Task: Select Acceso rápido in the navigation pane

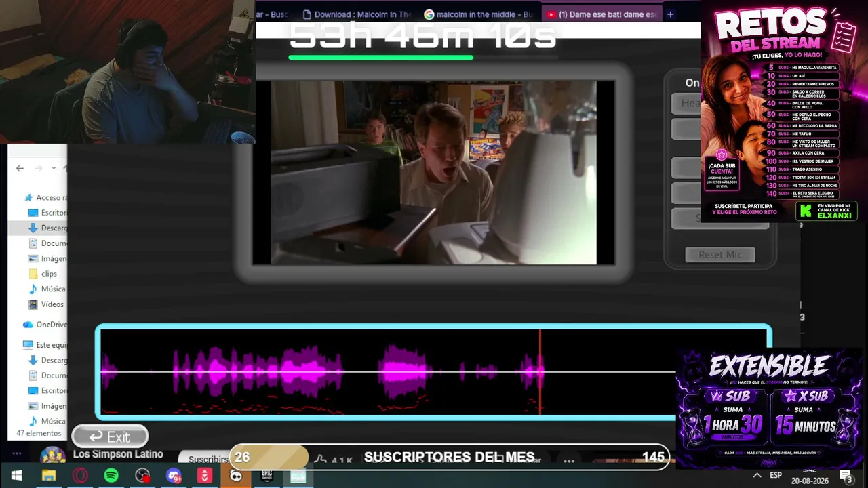Action: coord(45,197)
